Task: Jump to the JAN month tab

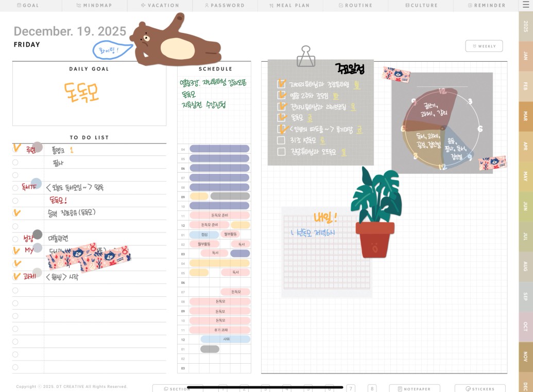Action: coord(525,56)
